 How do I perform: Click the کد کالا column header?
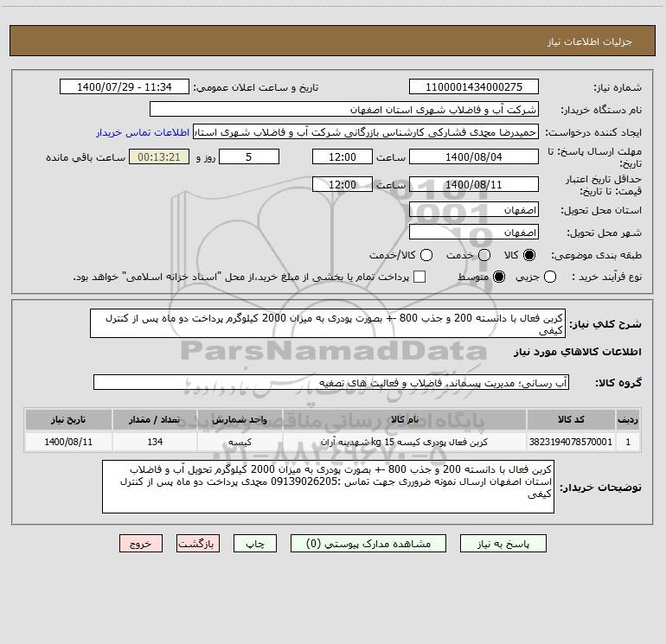(x=571, y=419)
